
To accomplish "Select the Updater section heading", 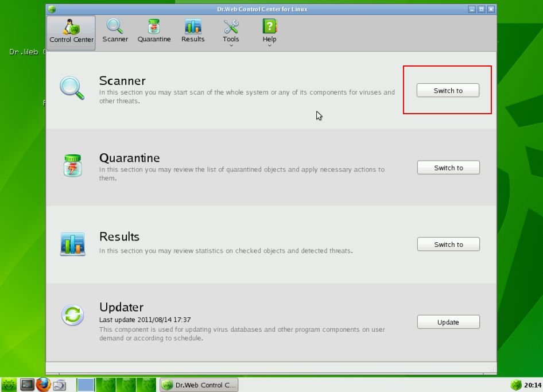I will tap(121, 307).
